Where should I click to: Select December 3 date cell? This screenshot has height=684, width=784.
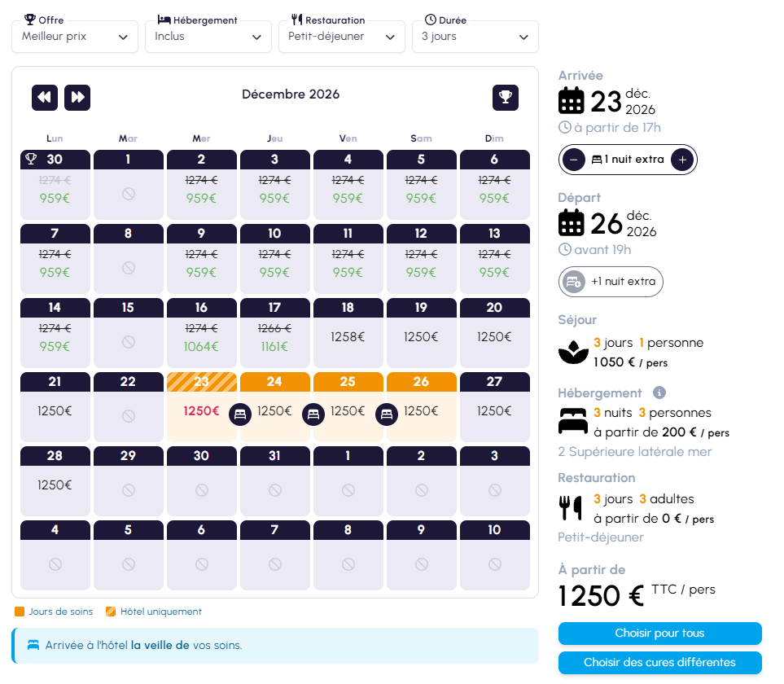275,185
